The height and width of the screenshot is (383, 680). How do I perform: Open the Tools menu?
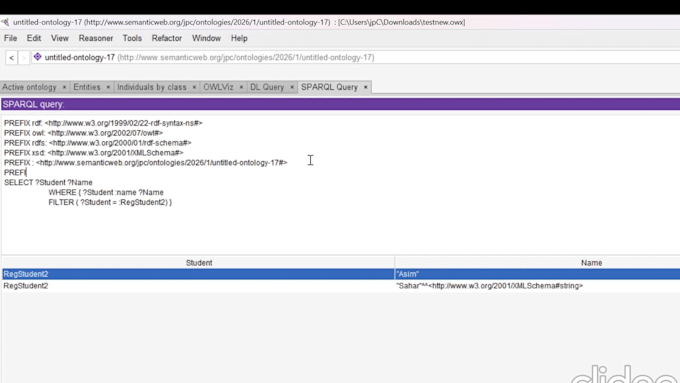(132, 38)
